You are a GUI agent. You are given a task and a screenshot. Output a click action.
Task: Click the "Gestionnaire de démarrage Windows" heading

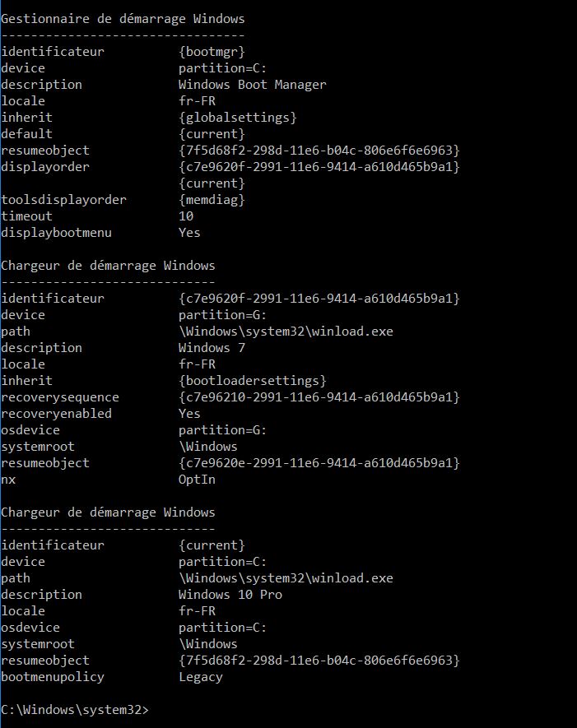tap(123, 19)
